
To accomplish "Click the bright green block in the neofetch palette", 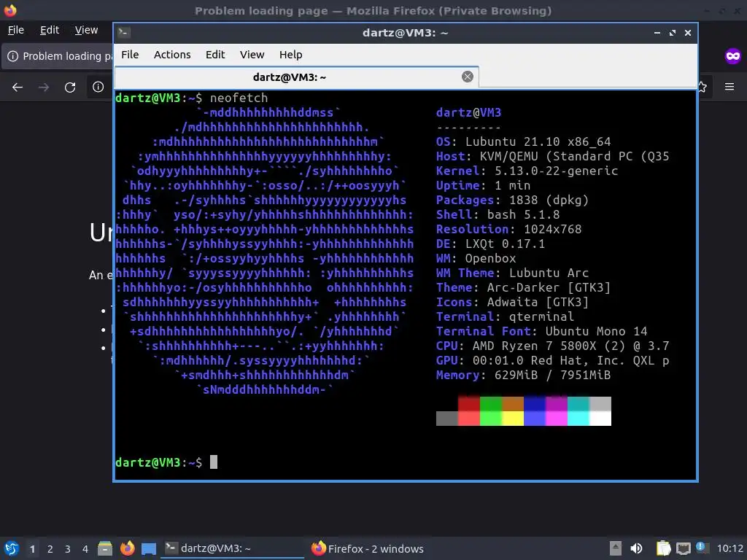I will tap(491, 418).
